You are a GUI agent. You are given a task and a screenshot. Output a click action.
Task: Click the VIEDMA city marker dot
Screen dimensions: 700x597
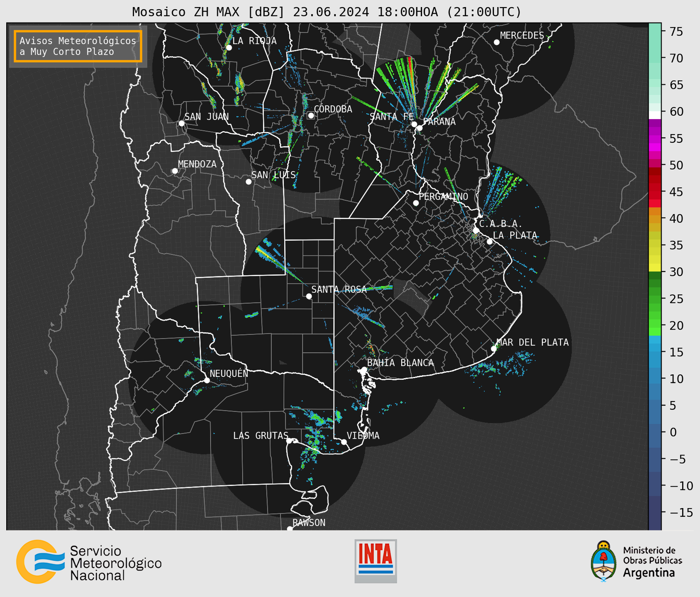click(344, 442)
